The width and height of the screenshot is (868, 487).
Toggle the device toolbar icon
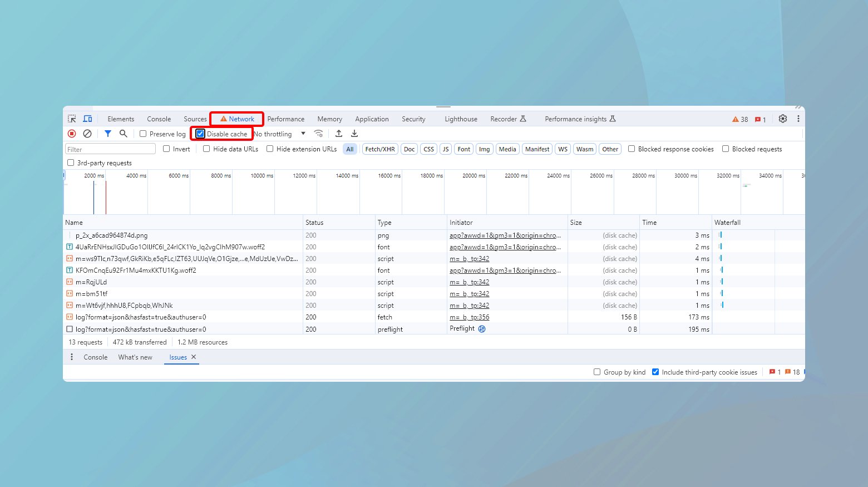(x=87, y=119)
